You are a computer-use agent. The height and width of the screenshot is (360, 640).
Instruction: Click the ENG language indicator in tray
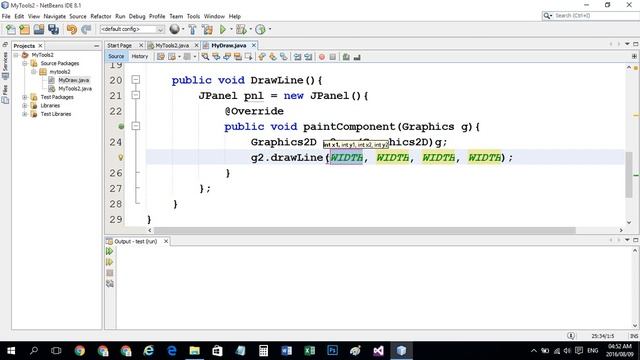(x=593, y=351)
